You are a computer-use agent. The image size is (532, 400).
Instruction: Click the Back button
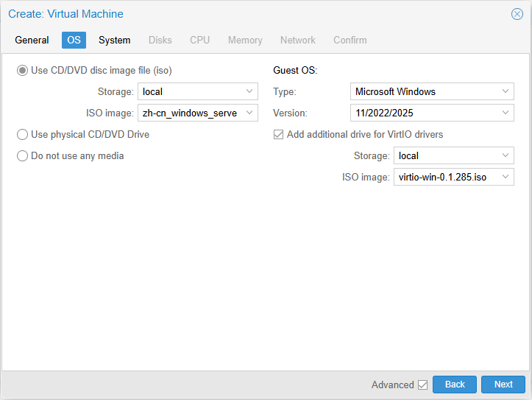pos(455,385)
